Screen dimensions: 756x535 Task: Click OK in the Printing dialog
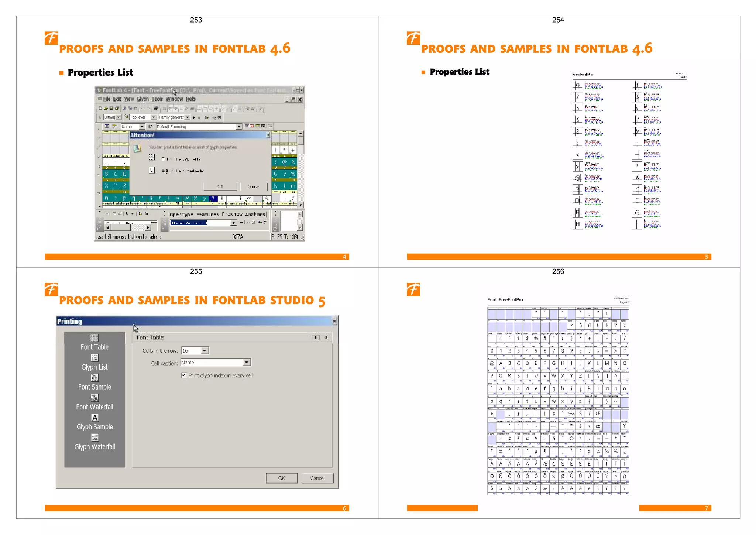click(x=281, y=478)
